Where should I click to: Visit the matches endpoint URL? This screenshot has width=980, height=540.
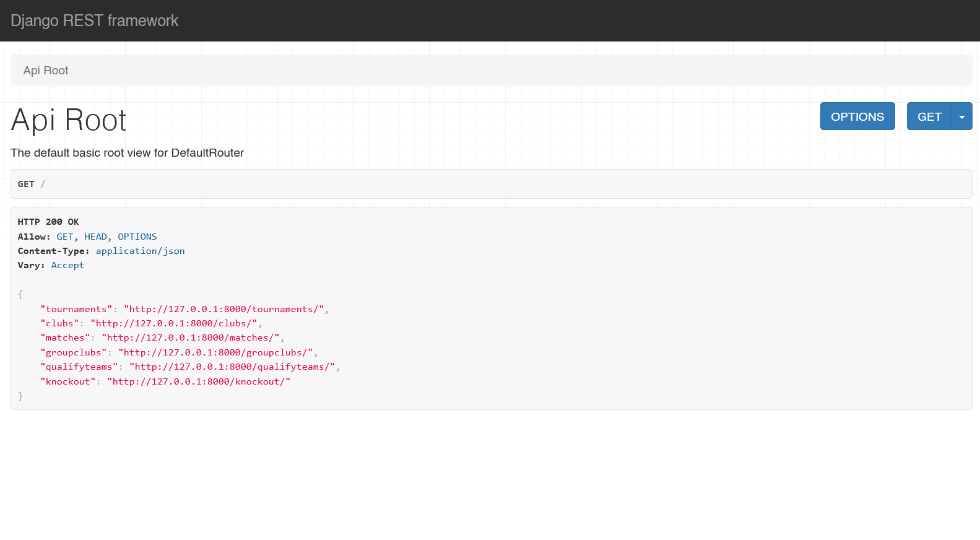click(190, 337)
